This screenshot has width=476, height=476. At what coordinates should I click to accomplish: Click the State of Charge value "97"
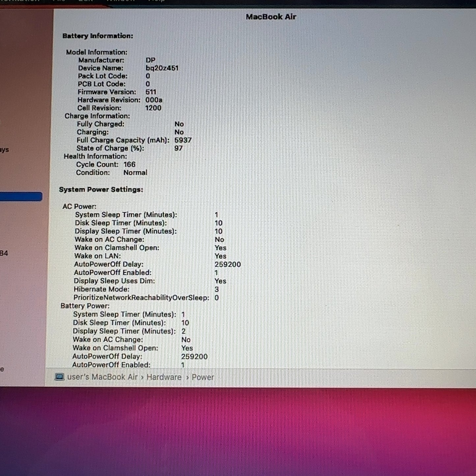click(178, 148)
